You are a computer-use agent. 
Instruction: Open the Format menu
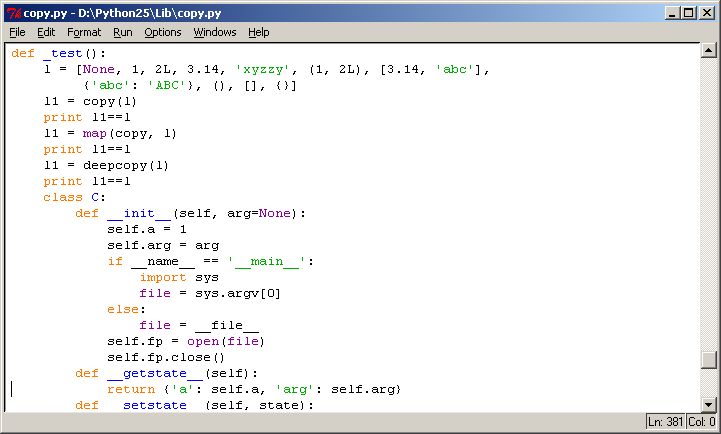84,32
